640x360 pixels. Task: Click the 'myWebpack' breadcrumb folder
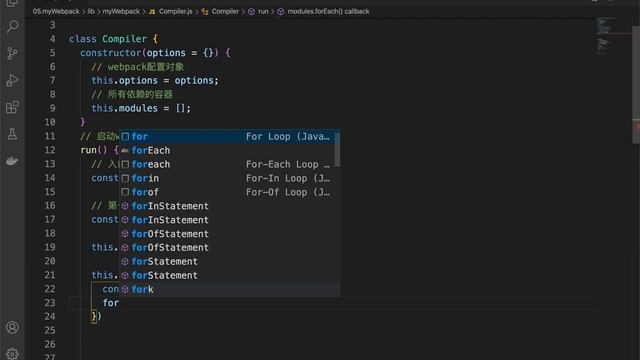[x=121, y=11]
